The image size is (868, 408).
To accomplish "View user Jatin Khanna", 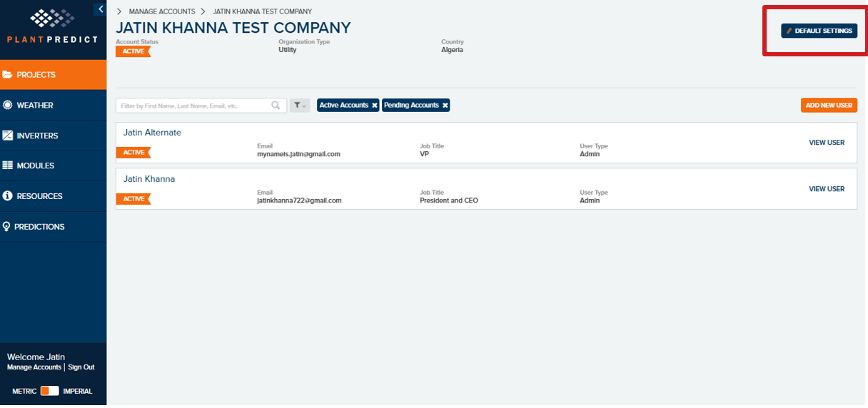I will [827, 189].
